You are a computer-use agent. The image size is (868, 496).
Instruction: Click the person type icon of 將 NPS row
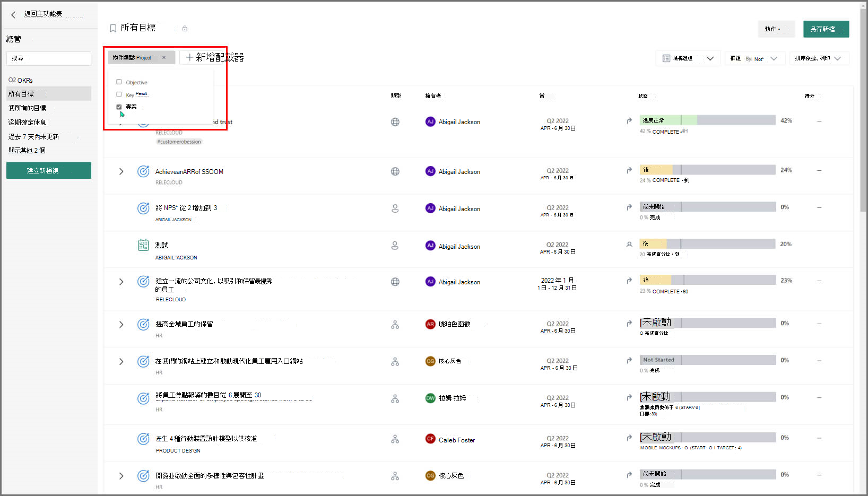(395, 208)
